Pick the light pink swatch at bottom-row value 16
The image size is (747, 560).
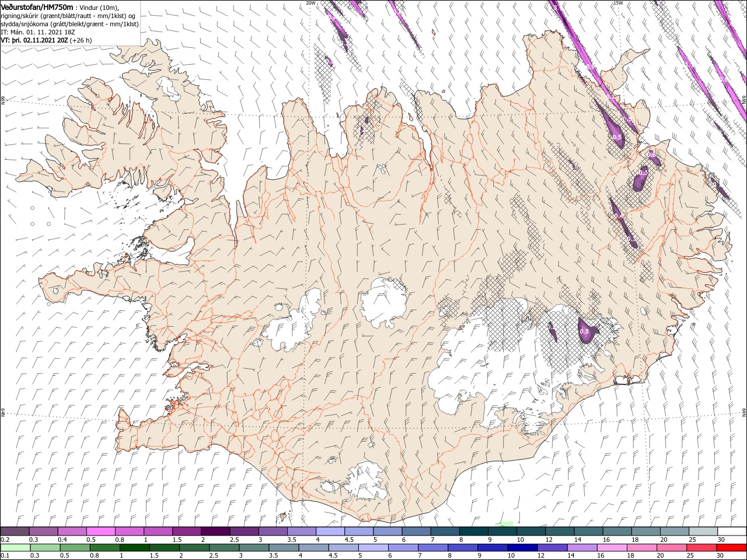click(x=612, y=548)
